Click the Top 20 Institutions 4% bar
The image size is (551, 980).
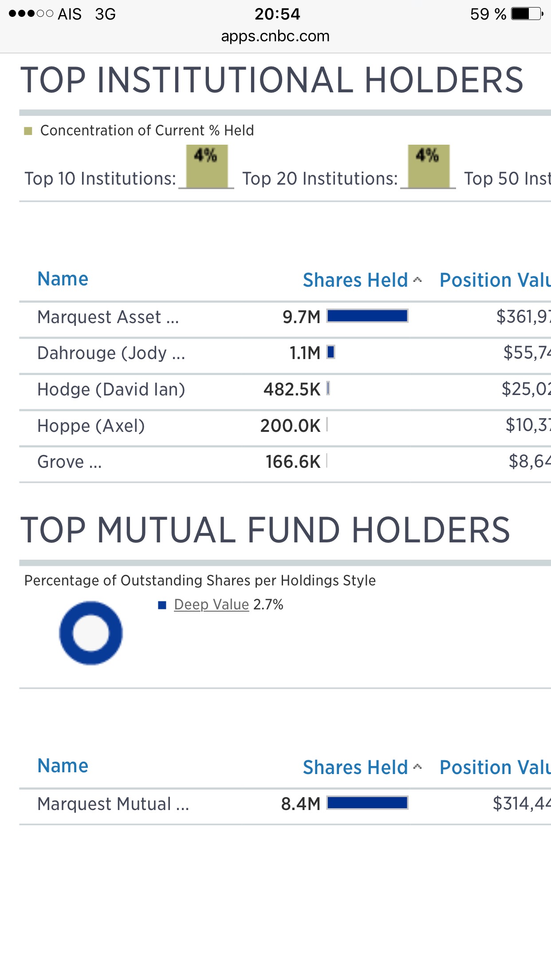[x=429, y=166]
